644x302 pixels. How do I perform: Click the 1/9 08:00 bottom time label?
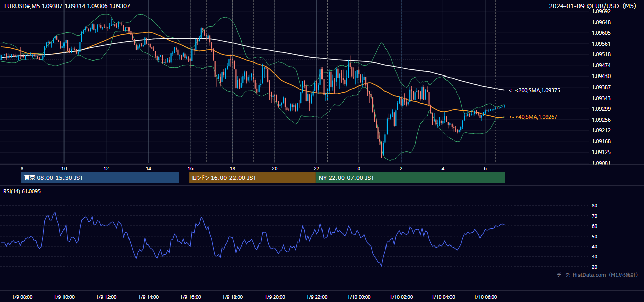pos(22,297)
